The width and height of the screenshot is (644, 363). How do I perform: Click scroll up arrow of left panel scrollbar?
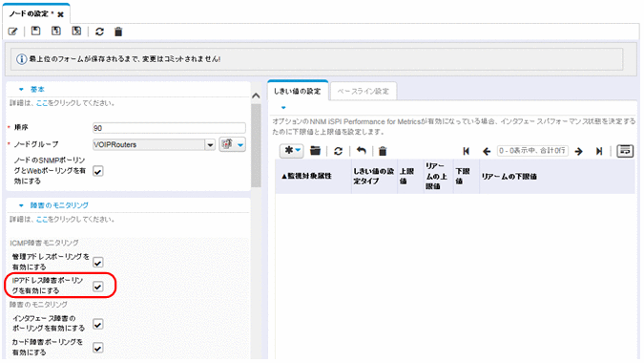click(256, 96)
